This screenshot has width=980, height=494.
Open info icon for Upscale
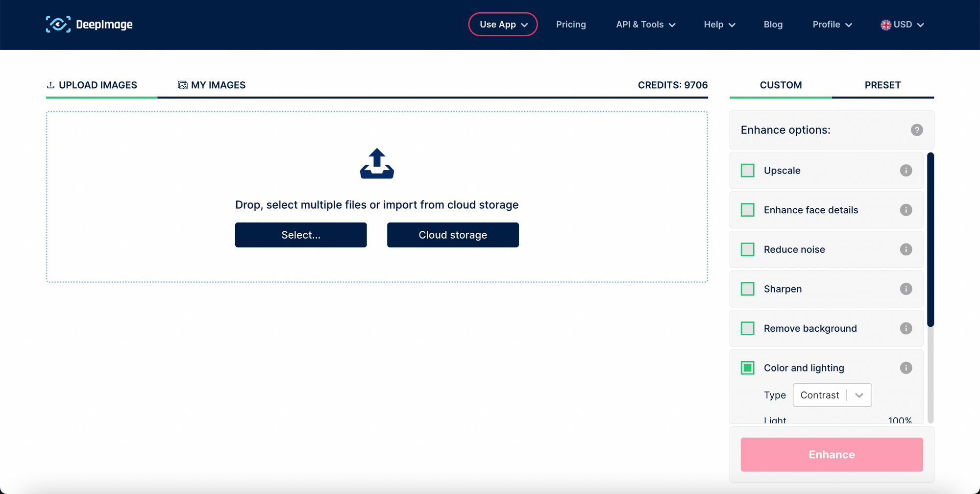point(906,171)
